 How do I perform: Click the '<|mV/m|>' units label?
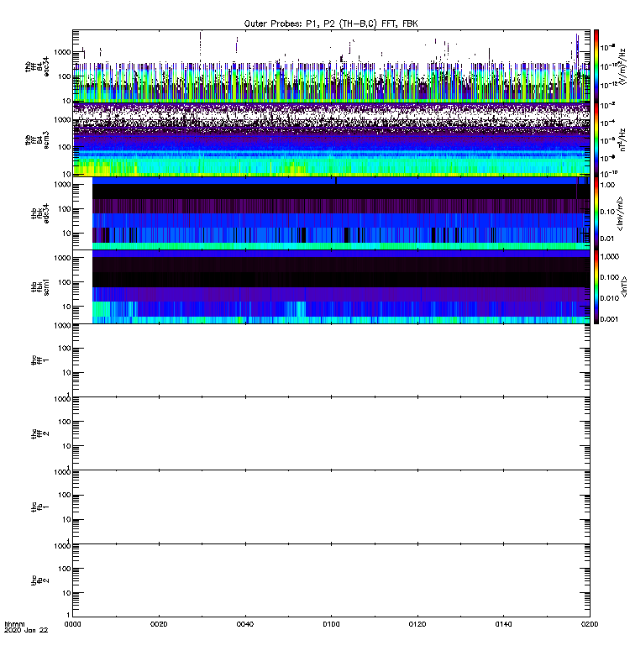pos(621,213)
